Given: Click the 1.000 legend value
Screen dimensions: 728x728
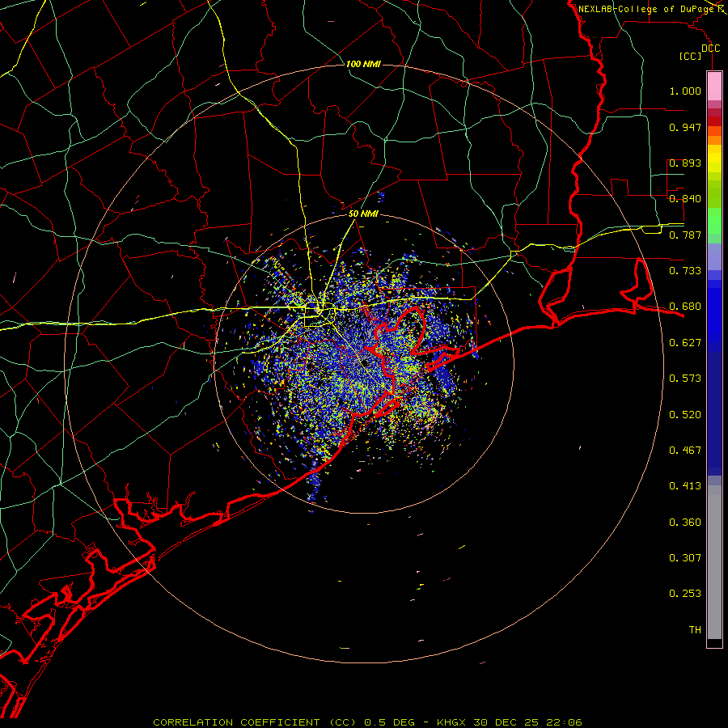Looking at the screenshot, I should (685, 91).
